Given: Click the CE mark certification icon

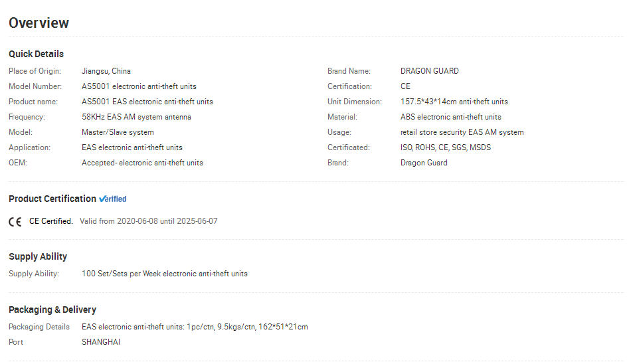Looking at the screenshot, I should click(15, 222).
